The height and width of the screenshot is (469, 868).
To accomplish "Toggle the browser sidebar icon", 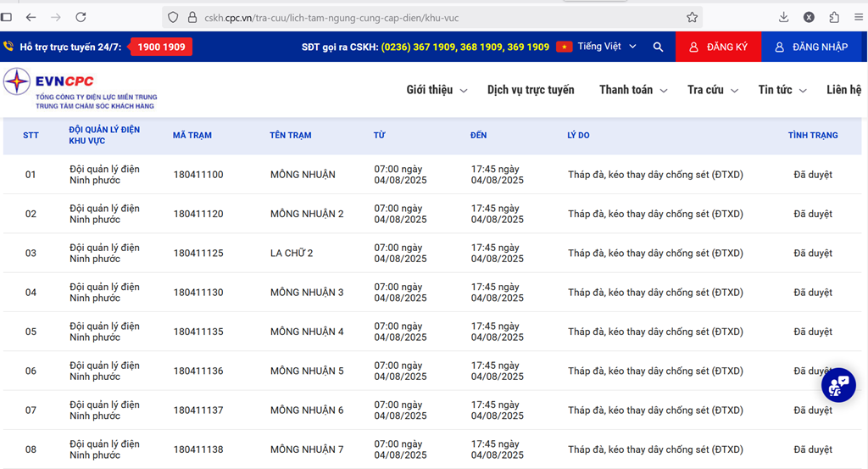I will click(x=7, y=17).
